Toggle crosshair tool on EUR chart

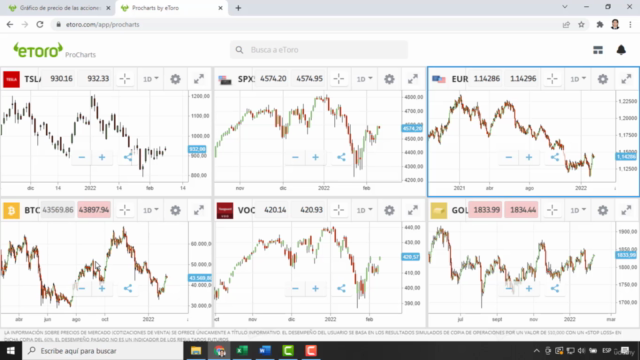[552, 79]
